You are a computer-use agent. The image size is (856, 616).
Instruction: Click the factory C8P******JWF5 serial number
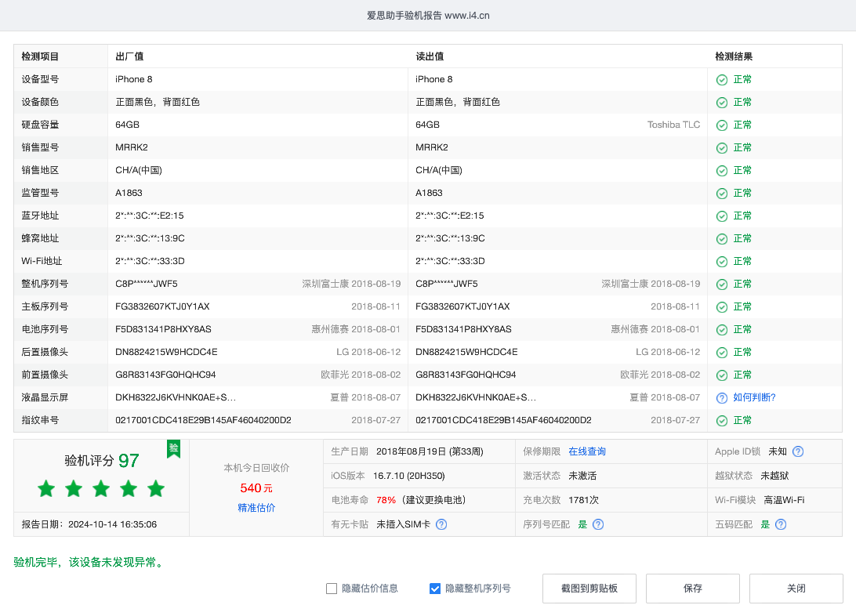(x=147, y=284)
